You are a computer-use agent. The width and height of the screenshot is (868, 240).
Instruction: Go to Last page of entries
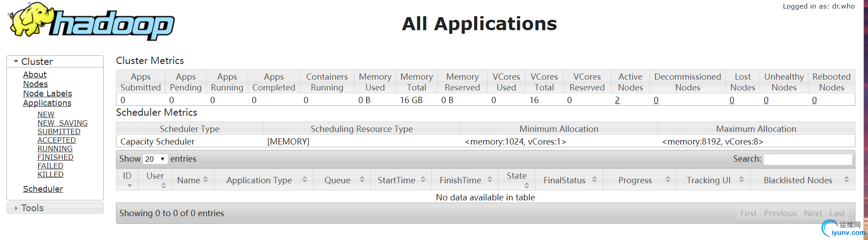pos(837,213)
